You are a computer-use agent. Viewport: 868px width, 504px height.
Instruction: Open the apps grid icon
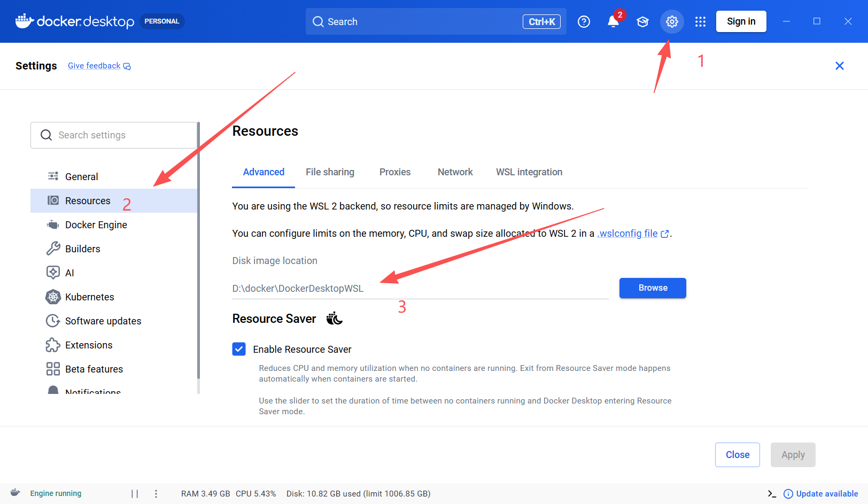tap(700, 21)
